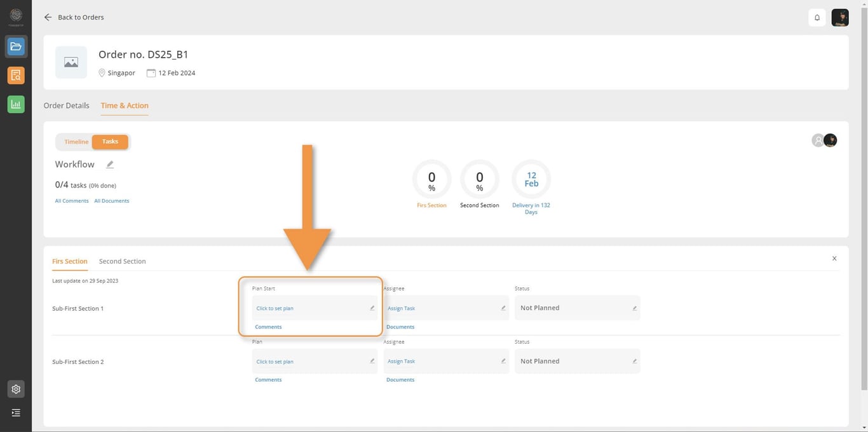
Task: Click the location pin icon by Singapor
Action: [102, 73]
